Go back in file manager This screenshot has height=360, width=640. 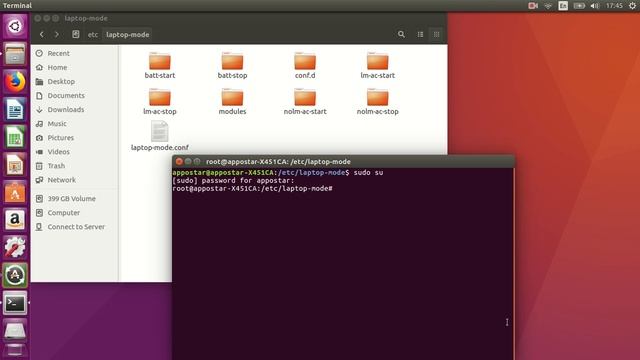pyautogui.click(x=42, y=35)
